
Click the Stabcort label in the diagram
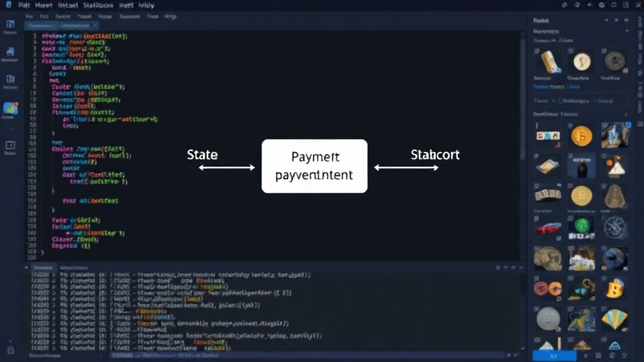[x=435, y=155]
